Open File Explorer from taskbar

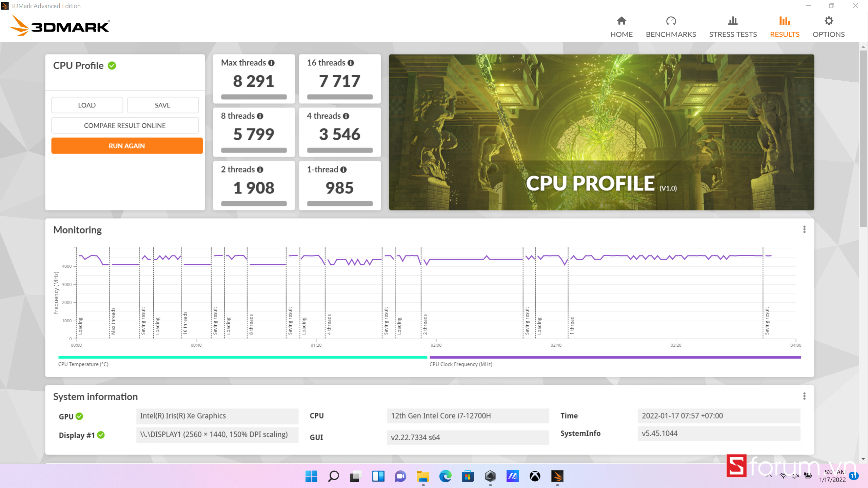(423, 476)
